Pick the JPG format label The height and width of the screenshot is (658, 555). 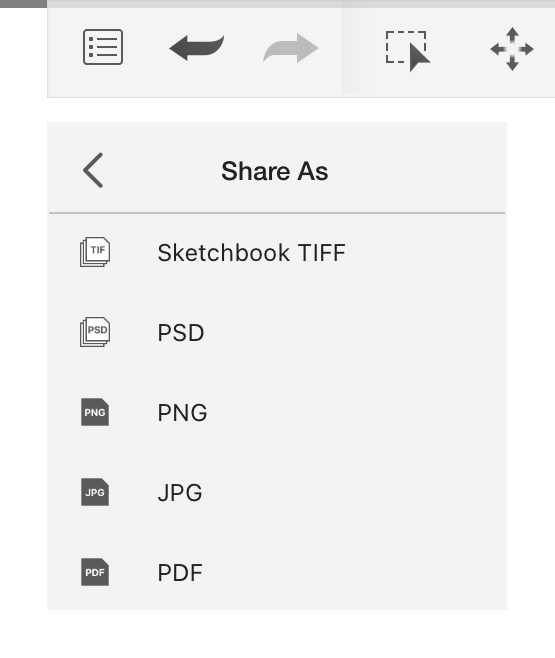180,493
